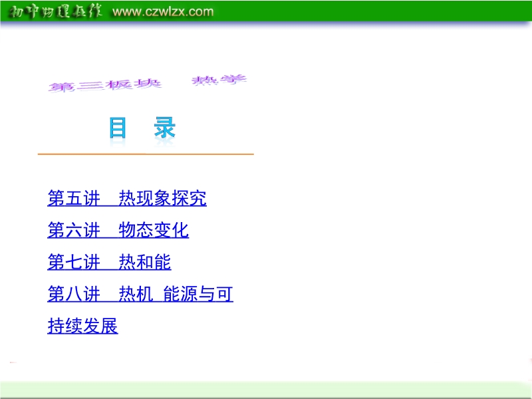Click the 持续发展 link line

[82, 326]
